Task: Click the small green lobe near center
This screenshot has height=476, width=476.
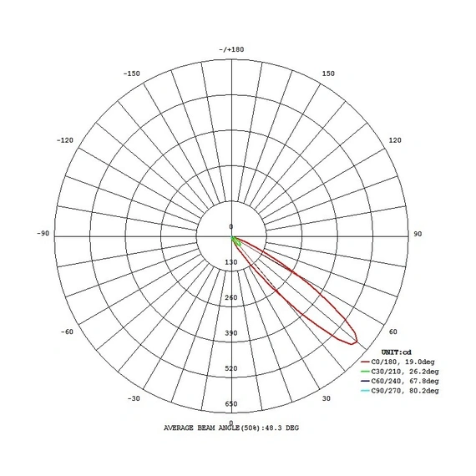Action: click(236, 241)
